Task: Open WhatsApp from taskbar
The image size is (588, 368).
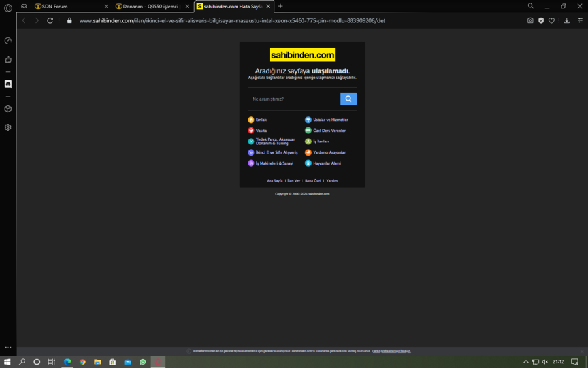Action: 143,362
